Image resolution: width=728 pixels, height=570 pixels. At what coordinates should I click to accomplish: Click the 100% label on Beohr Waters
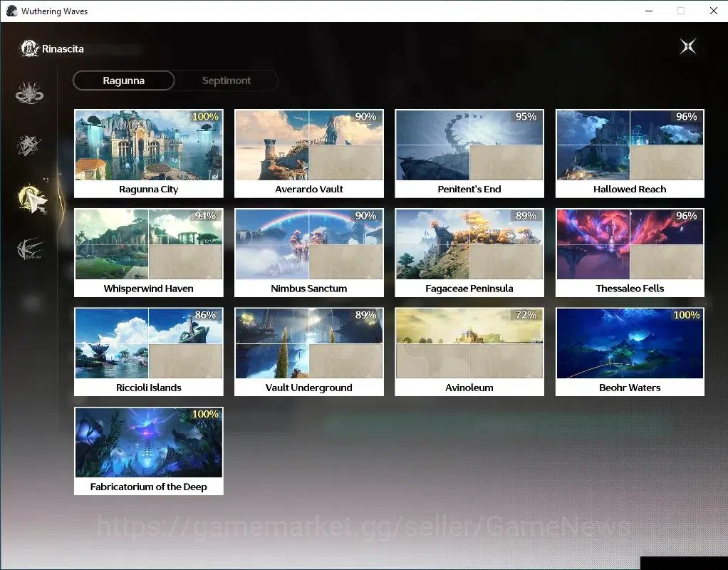click(687, 315)
